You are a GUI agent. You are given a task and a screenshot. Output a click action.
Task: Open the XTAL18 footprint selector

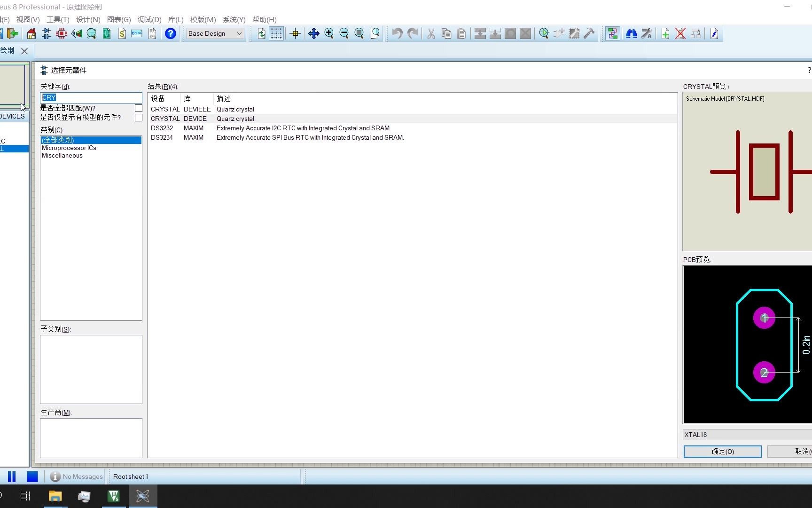(748, 435)
